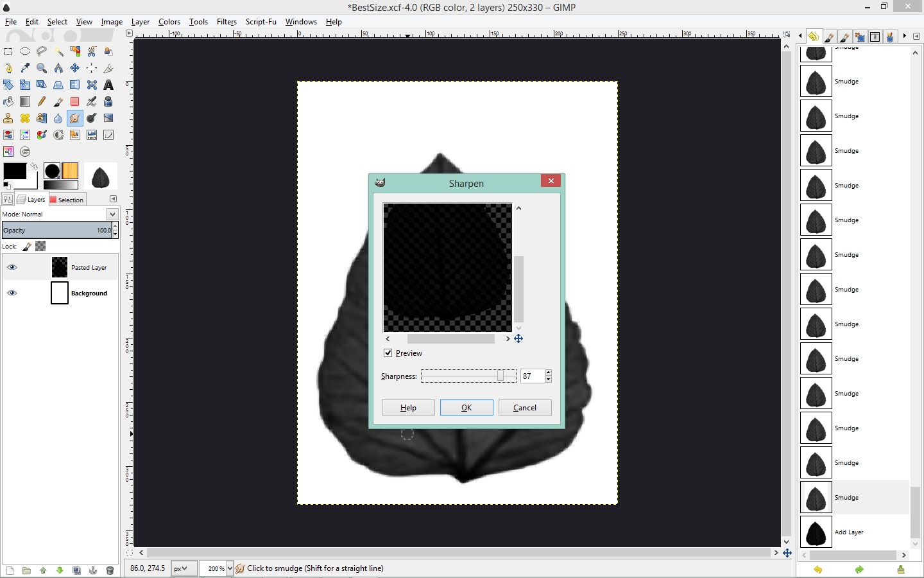Select the Ellipse Select tool
Image resolution: width=924 pixels, height=578 pixels.
click(25, 51)
